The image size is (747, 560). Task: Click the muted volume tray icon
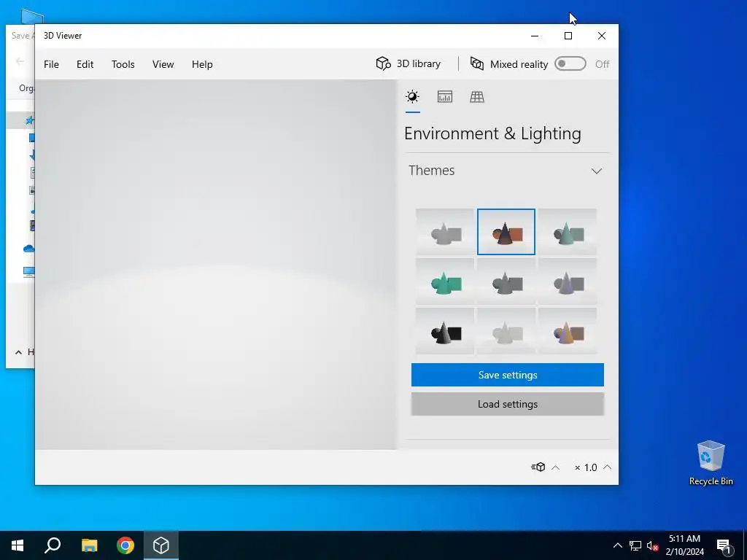coord(652,545)
